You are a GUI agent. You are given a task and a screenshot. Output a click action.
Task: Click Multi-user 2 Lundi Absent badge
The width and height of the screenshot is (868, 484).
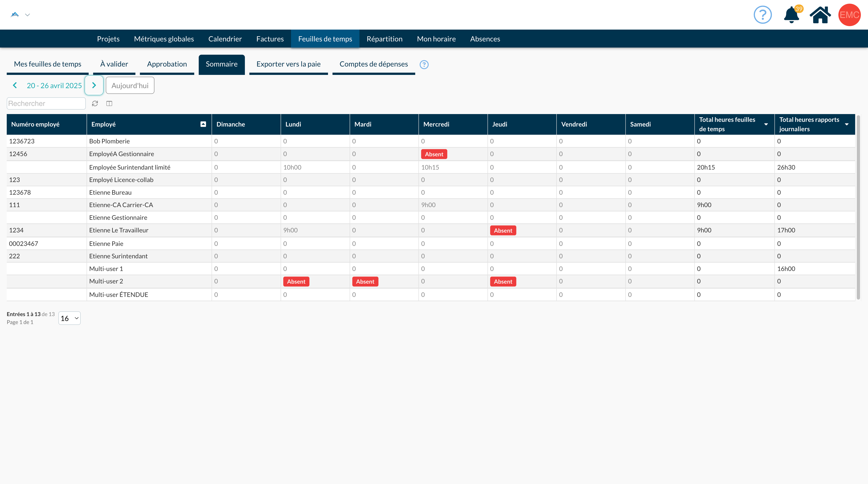point(296,282)
